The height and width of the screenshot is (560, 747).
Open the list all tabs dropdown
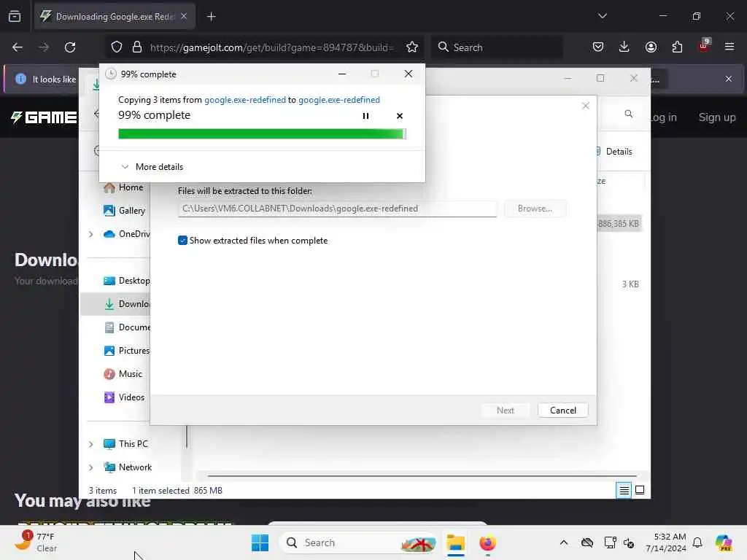pos(602,16)
